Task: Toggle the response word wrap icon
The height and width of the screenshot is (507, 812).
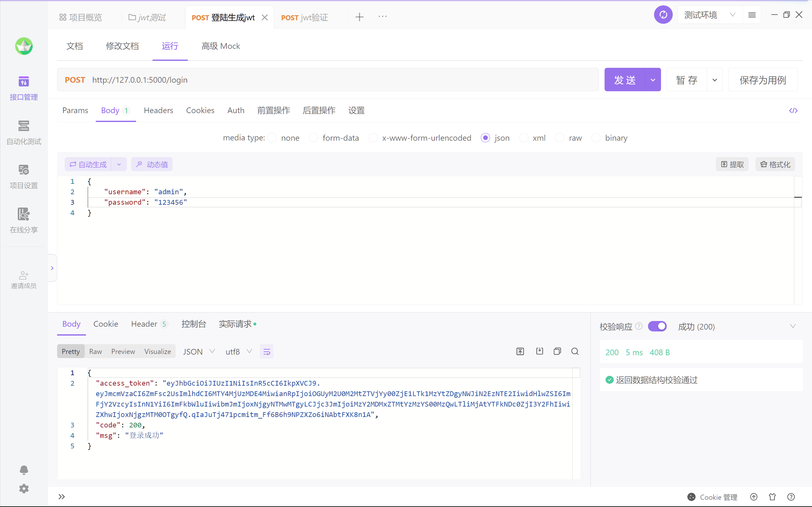Action: click(x=267, y=352)
